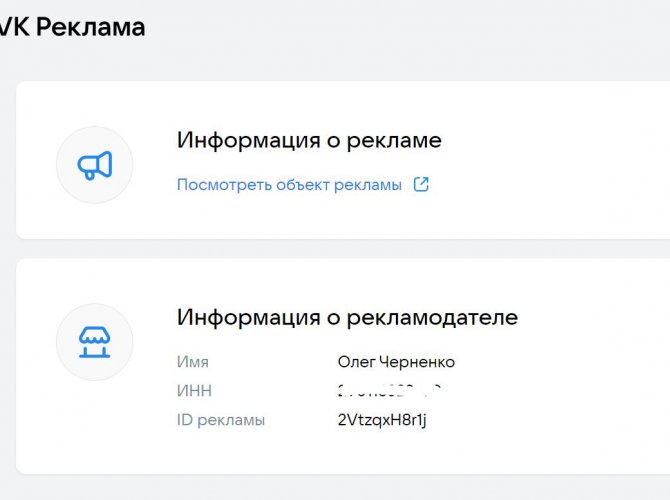Click the gray gap between the two cards
The height and width of the screenshot is (500, 670).
click(340, 249)
